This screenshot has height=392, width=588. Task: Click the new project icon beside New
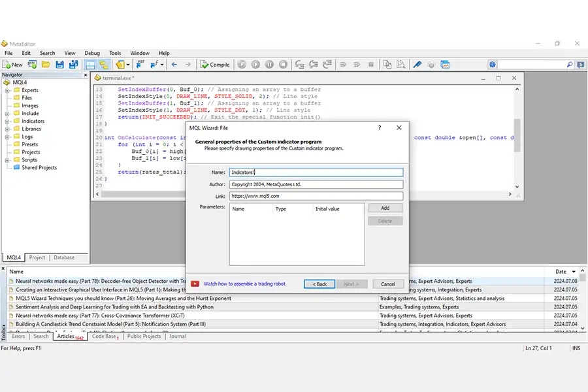32,65
